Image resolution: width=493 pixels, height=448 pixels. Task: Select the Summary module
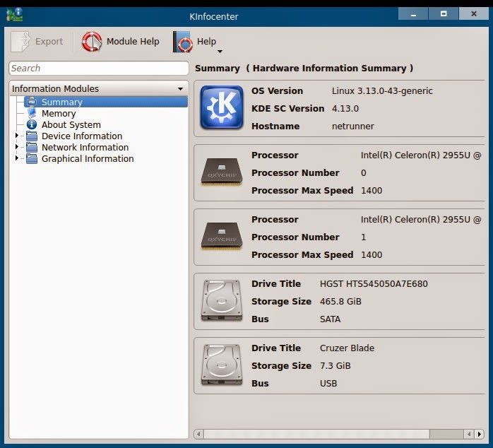click(106, 102)
